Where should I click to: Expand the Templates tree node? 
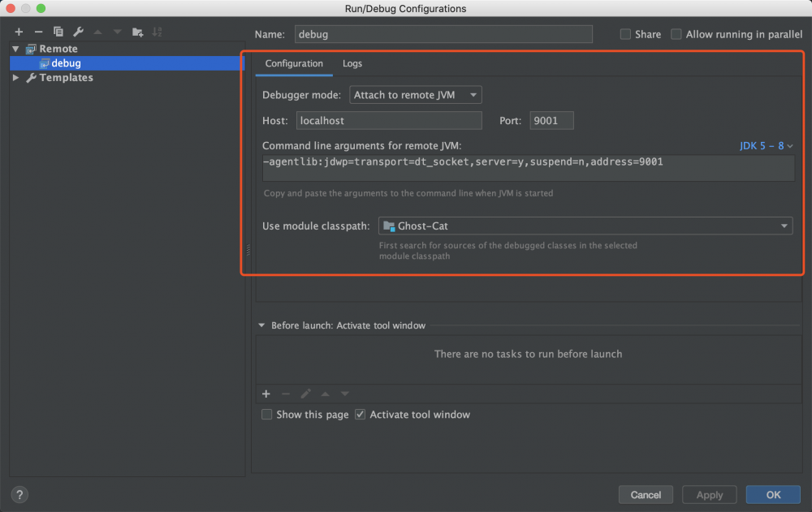coord(16,78)
